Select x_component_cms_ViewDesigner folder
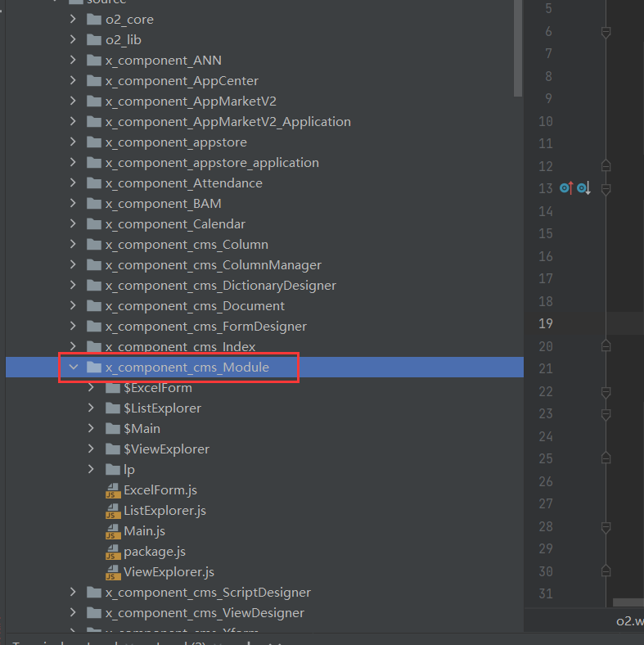Image resolution: width=644 pixels, height=645 pixels. 205,613
